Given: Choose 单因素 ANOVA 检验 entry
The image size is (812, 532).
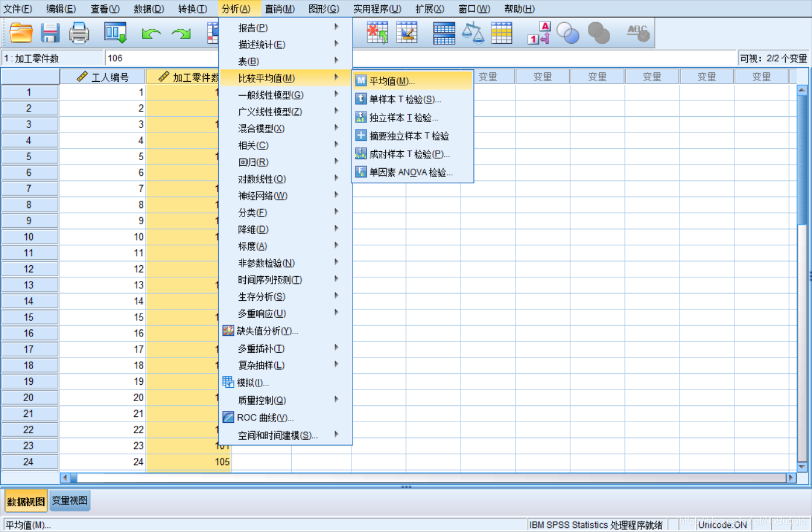Looking at the screenshot, I should coord(413,172).
